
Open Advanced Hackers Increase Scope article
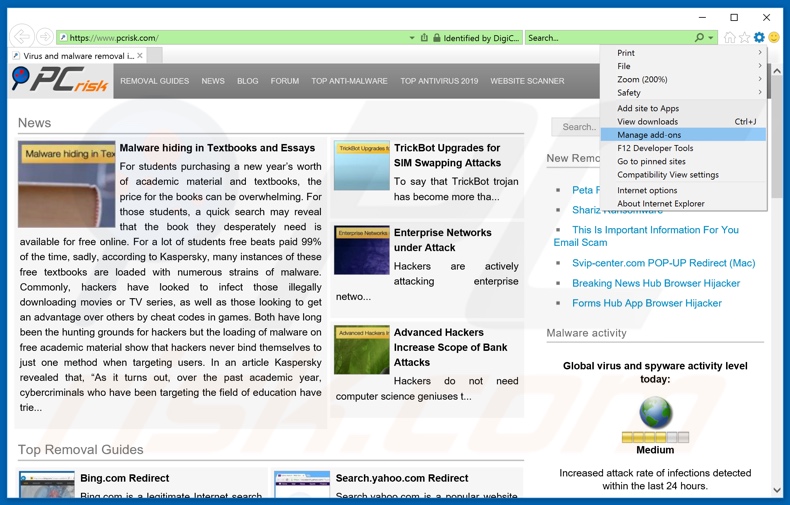point(450,347)
